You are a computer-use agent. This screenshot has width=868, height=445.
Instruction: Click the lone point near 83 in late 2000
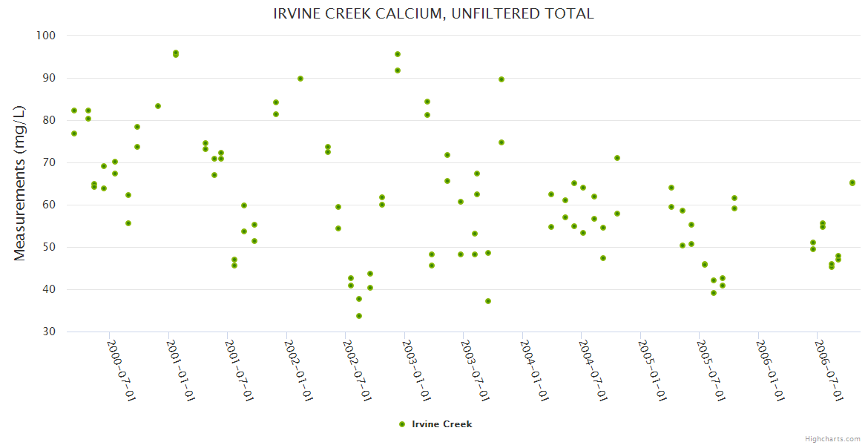(x=158, y=106)
